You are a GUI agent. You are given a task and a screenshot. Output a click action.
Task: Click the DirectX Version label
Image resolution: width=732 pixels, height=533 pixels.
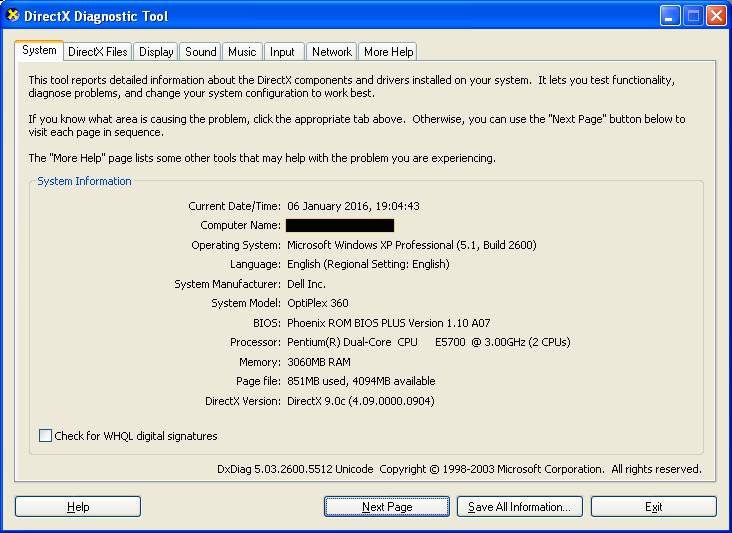point(243,401)
